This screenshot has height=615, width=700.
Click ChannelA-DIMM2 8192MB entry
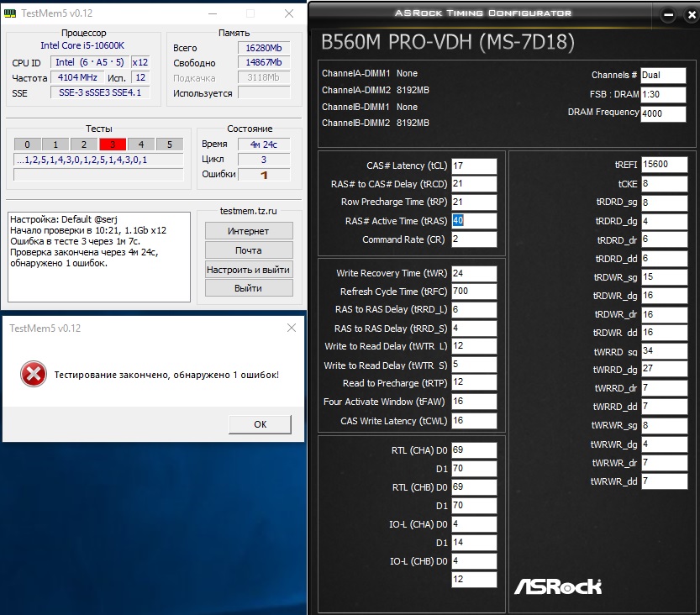[376, 90]
